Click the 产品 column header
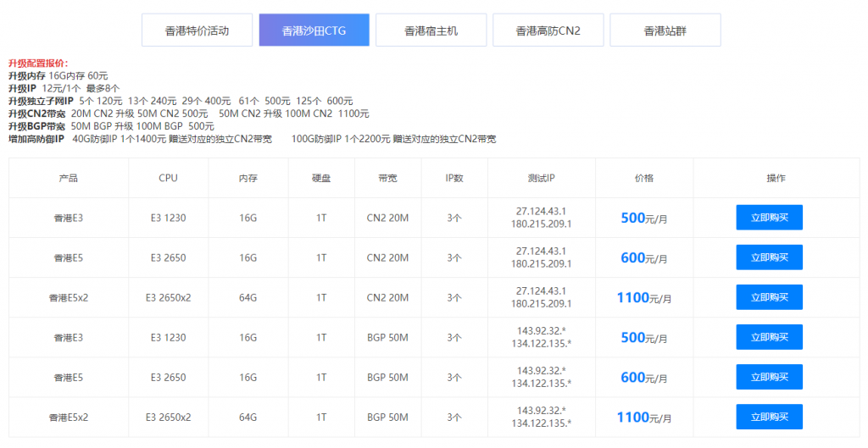This screenshot has width=868, height=448. click(69, 178)
